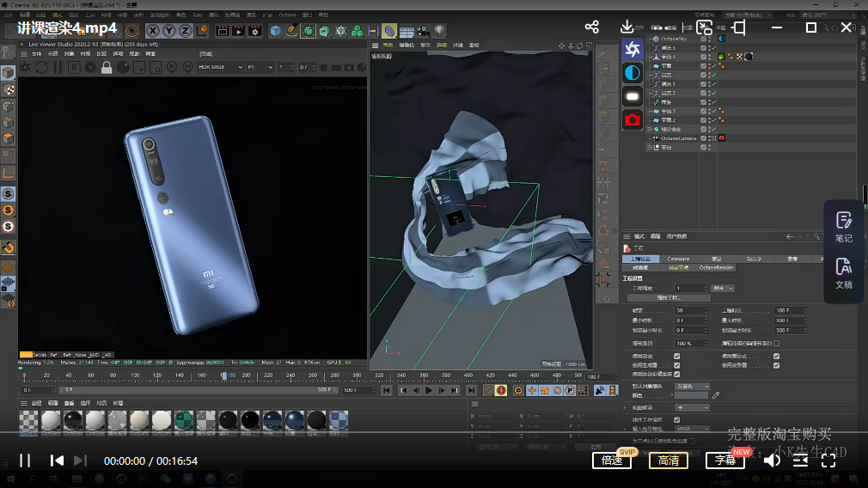Open the 厘米 unit dropdown next to project scale
The width and height of the screenshot is (868, 488).
[723, 289]
